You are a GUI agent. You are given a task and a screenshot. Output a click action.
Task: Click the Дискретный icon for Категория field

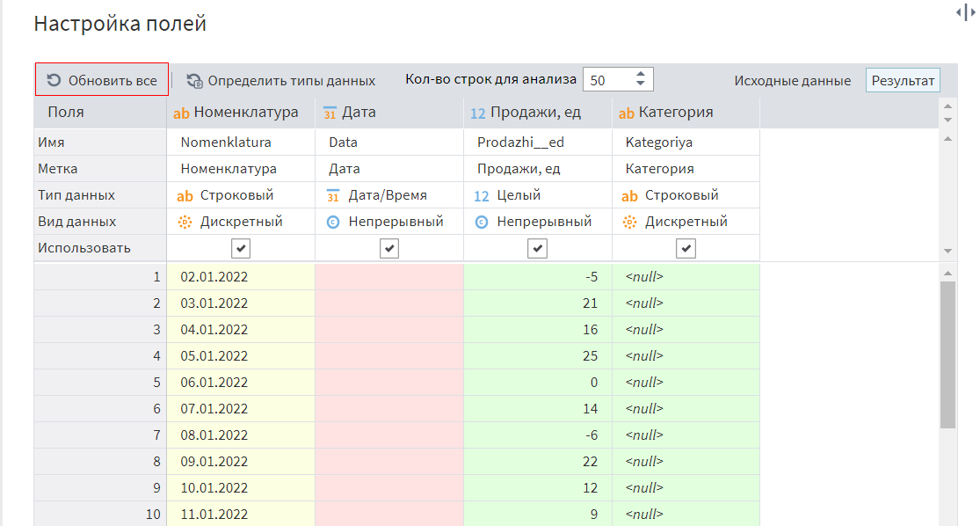click(628, 222)
